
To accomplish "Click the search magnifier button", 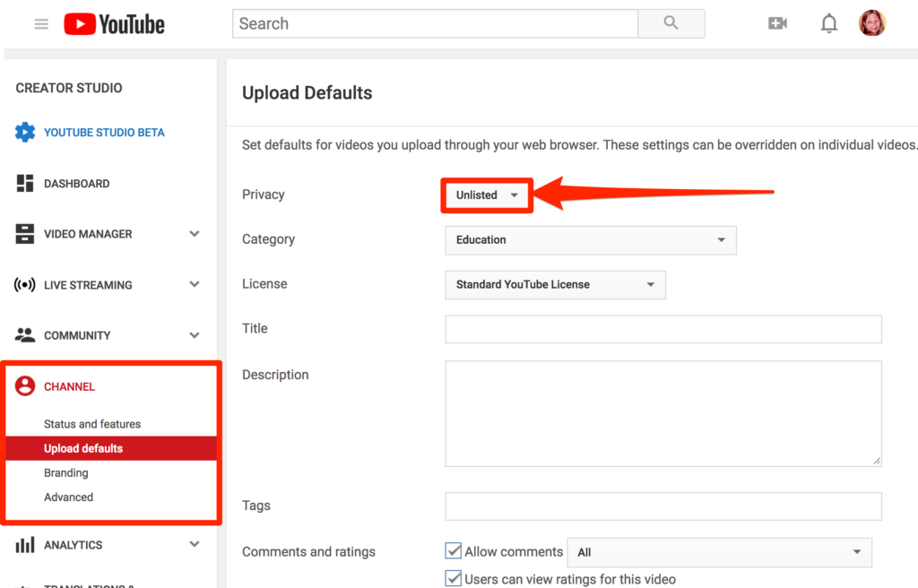I will coord(671,23).
